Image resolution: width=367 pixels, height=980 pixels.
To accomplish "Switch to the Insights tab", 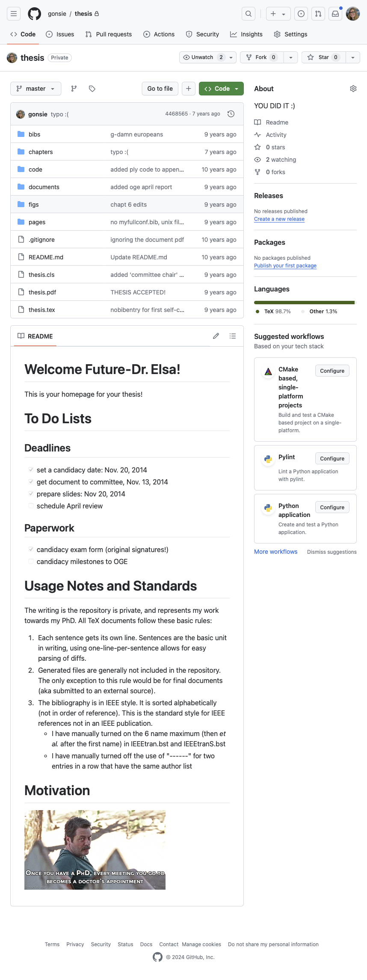I will click(246, 34).
